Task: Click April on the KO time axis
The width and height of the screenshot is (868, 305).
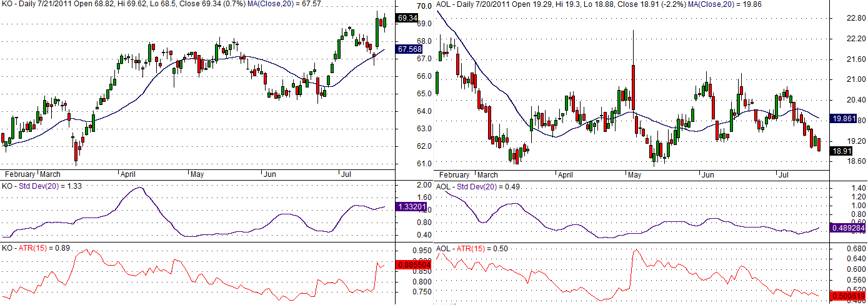Action: coord(129,174)
